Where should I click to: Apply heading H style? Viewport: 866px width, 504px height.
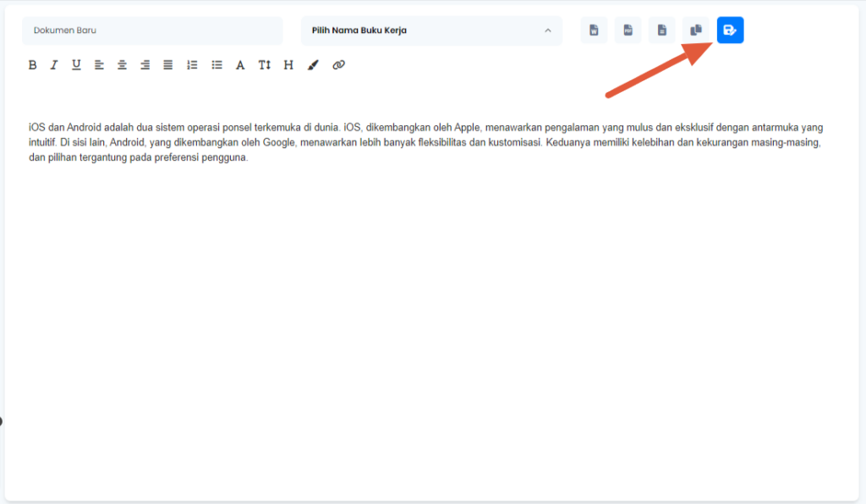click(x=288, y=65)
